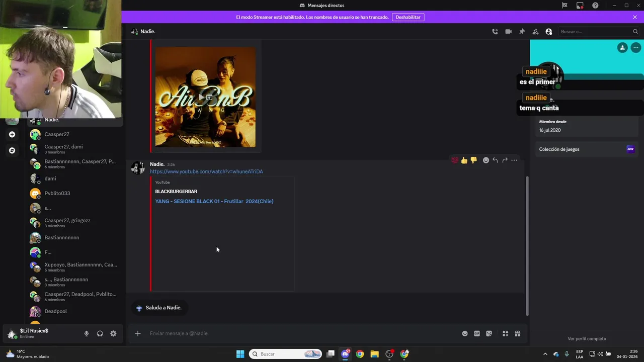Screen dimensions: 644x362
Task: Click the chat vertical scrollbar
Action: pyautogui.click(x=527, y=245)
